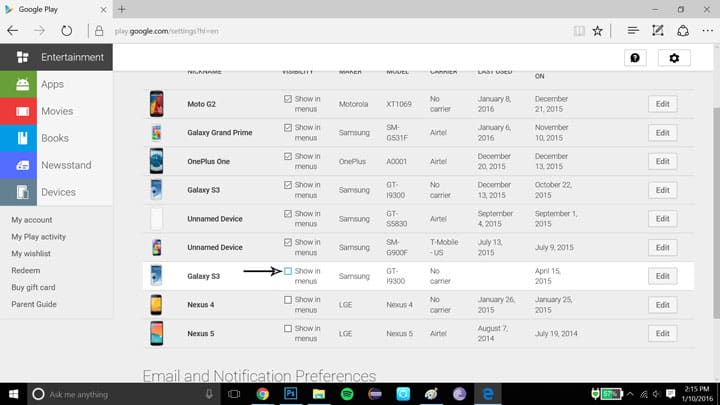
Task: Edit the Galaxy Grand Prime device
Action: (663, 133)
